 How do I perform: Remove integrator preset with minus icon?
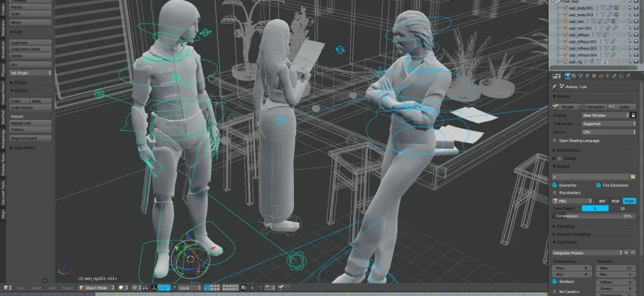tap(634, 253)
